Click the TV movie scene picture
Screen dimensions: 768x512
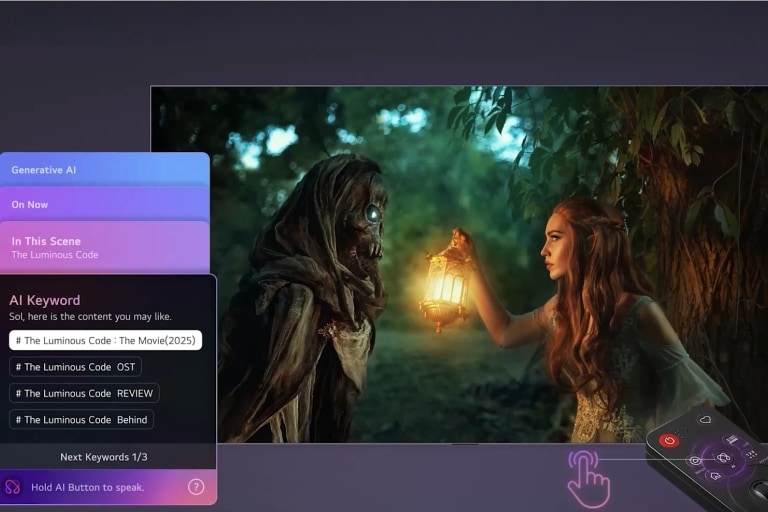click(x=459, y=265)
